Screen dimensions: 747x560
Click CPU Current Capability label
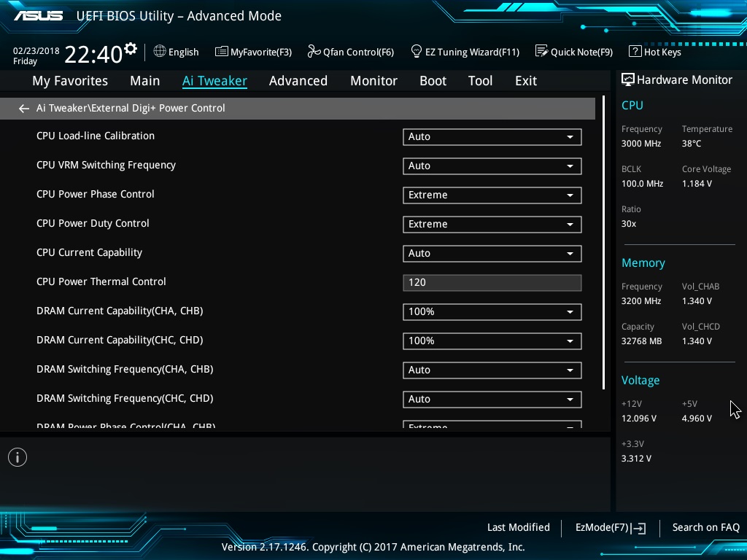point(89,252)
